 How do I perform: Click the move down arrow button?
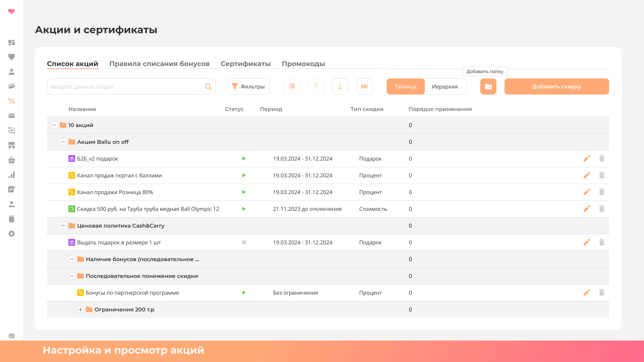pyautogui.click(x=340, y=86)
